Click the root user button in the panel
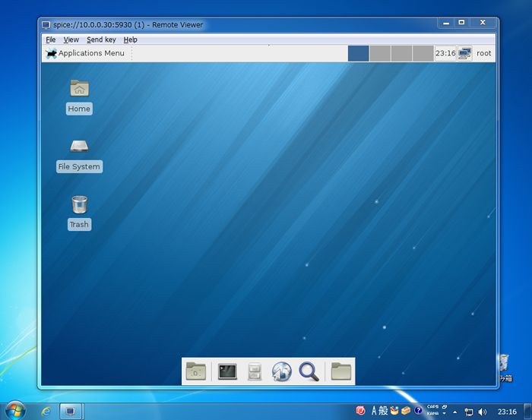Viewport: 532px width, 420px height. [x=484, y=53]
